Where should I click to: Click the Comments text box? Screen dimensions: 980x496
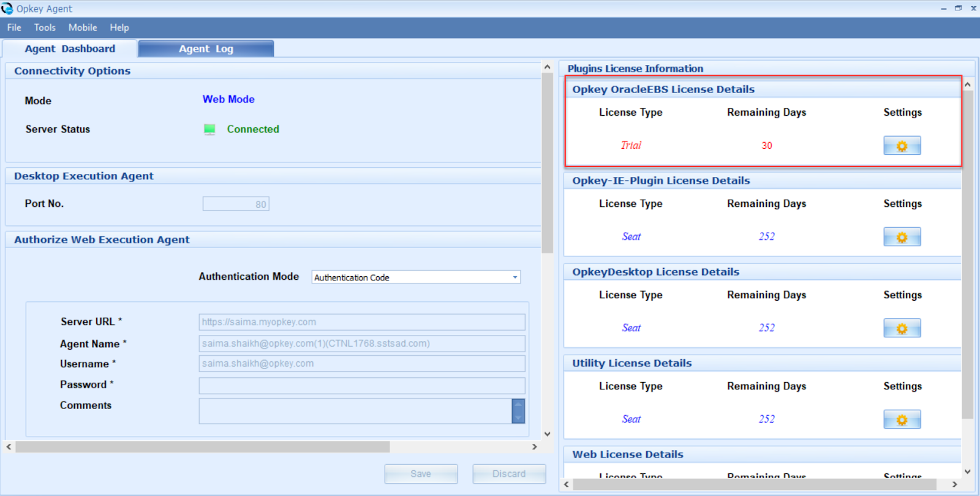(355, 411)
